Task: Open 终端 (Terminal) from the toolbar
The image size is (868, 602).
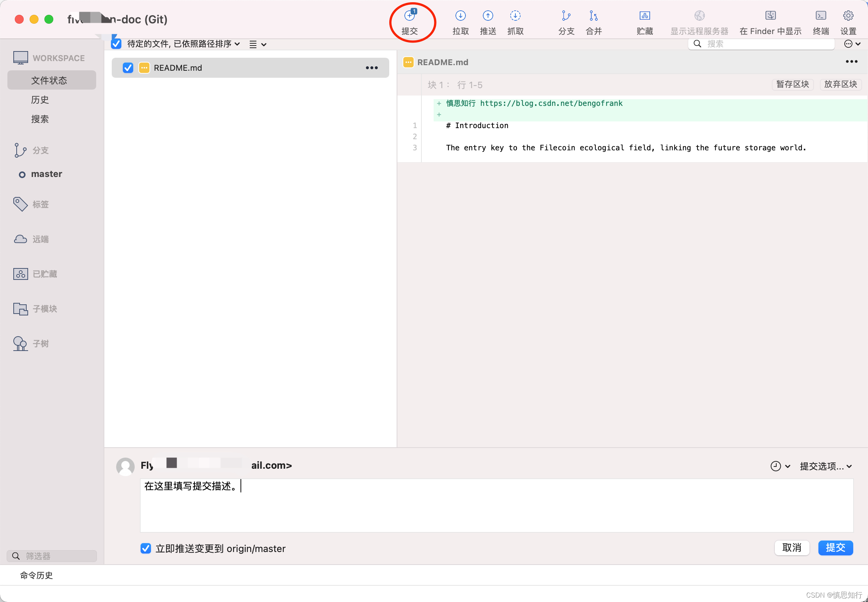Action: pyautogui.click(x=821, y=16)
